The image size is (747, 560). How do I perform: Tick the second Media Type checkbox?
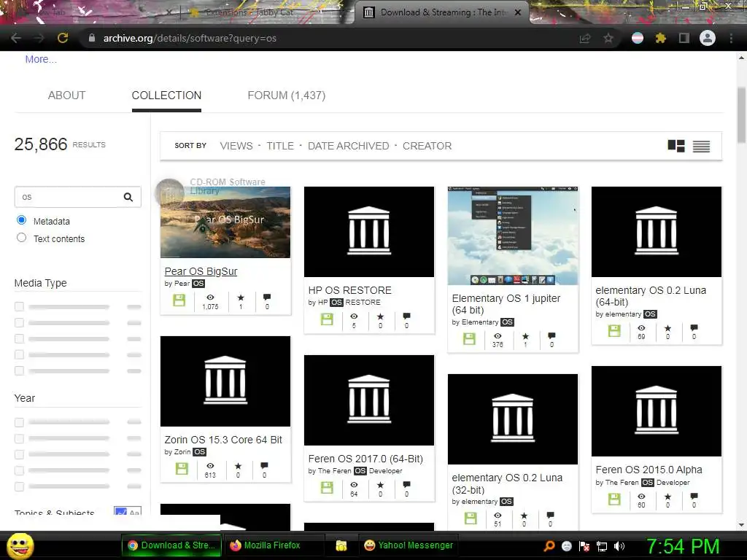click(x=19, y=323)
